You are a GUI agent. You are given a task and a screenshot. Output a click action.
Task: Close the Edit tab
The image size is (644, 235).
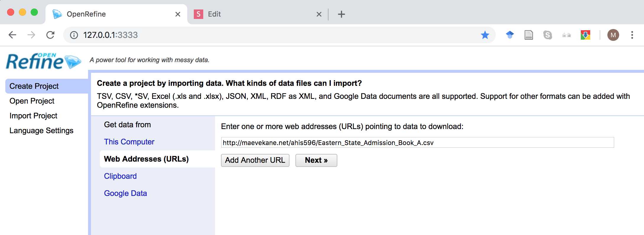[319, 14]
